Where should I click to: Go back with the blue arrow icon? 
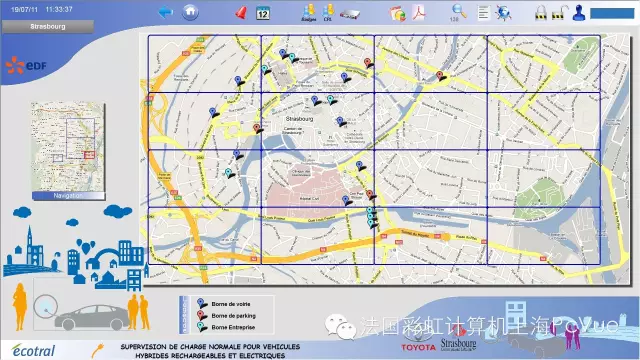point(165,12)
